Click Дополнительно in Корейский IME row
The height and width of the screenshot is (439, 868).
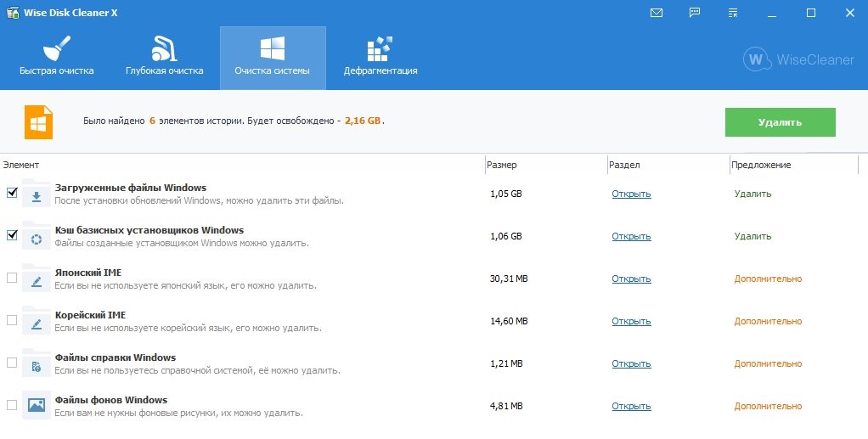(768, 321)
